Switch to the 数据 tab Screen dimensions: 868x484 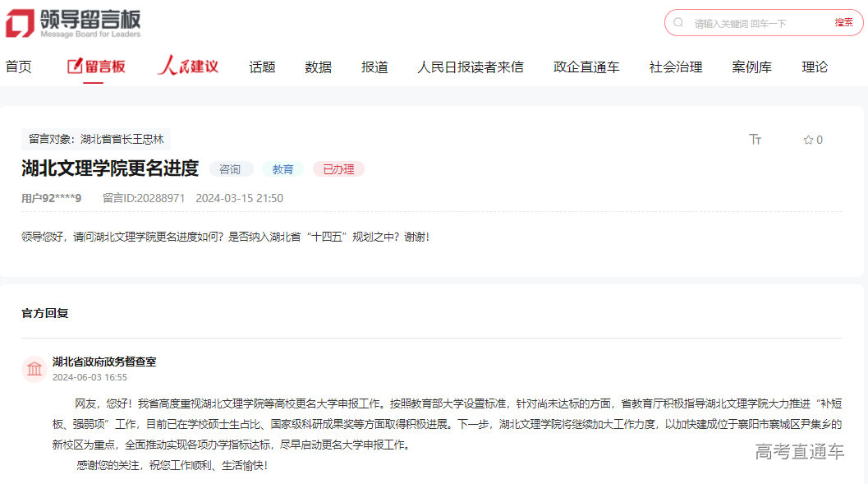coord(317,66)
